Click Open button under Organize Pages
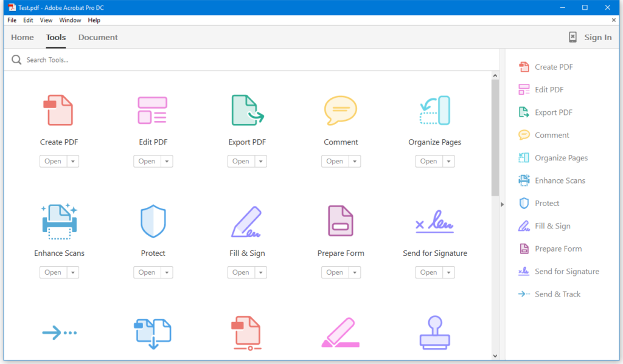 coord(429,161)
